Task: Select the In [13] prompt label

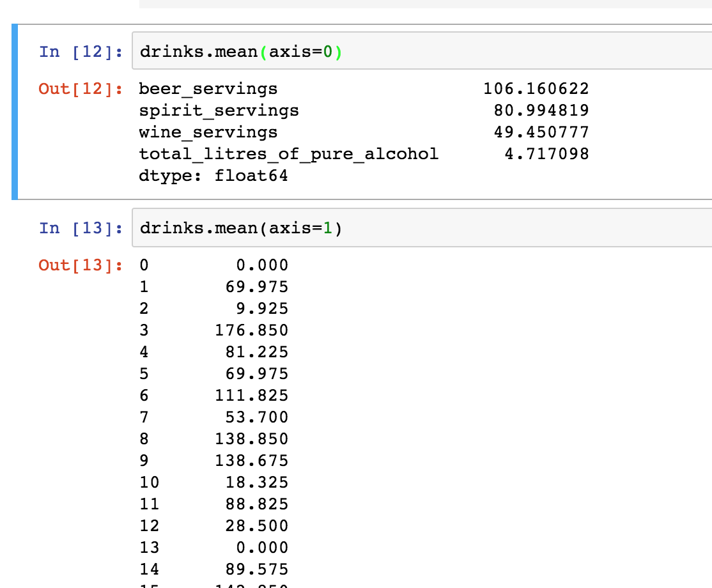Action: [81, 228]
